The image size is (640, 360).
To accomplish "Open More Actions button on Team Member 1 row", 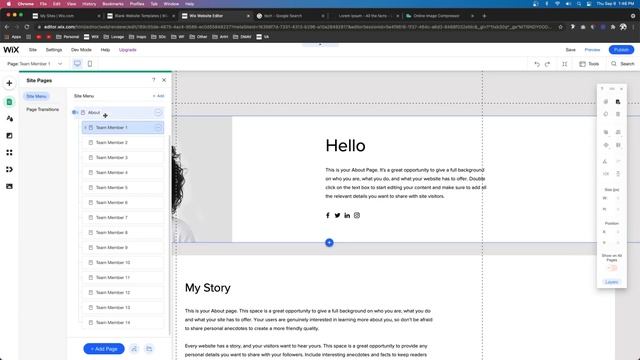I will click(158, 128).
